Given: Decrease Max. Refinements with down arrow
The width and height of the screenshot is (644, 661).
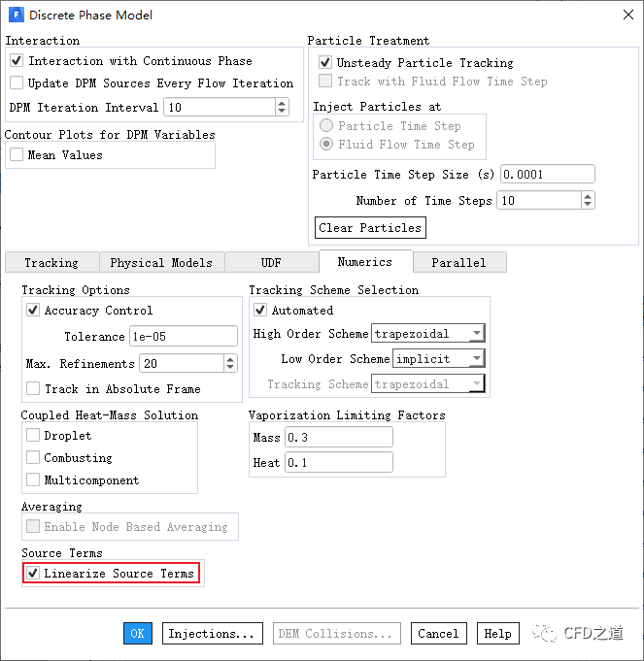Looking at the screenshot, I should pos(230,368).
